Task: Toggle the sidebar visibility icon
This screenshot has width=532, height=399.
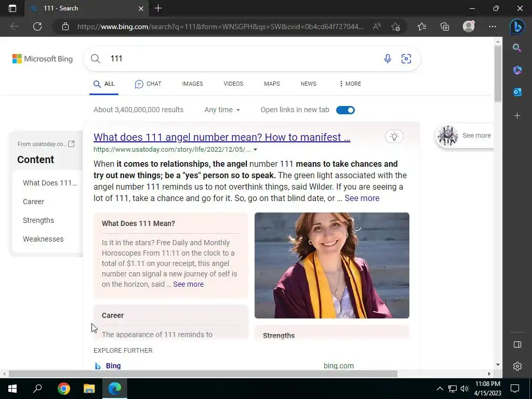Action: pyautogui.click(x=517, y=344)
